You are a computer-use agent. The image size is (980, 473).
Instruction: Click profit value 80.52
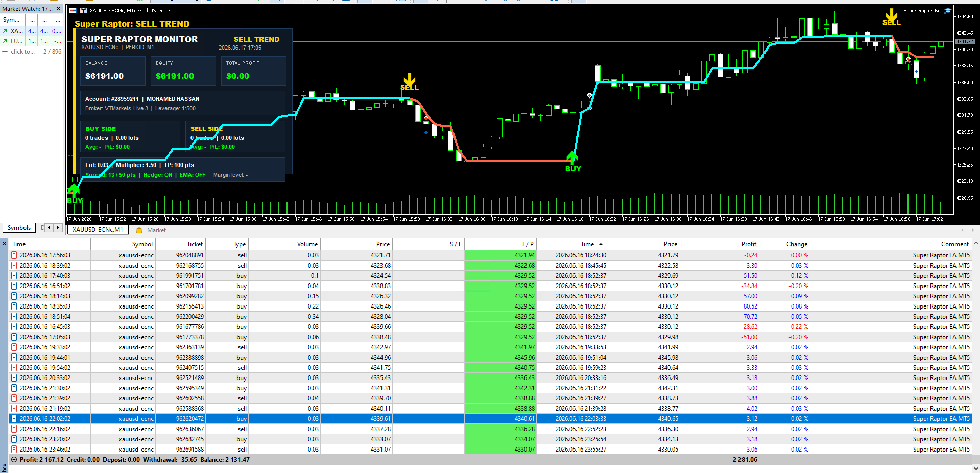(750, 306)
